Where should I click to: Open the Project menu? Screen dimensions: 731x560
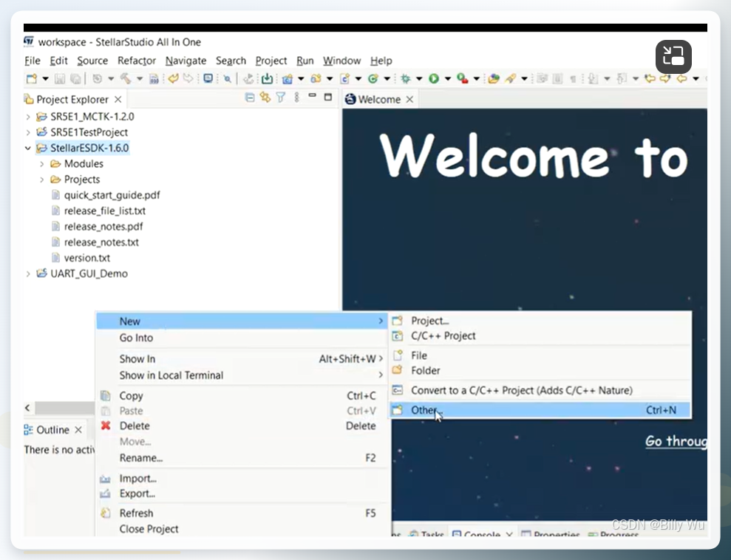[x=271, y=61]
